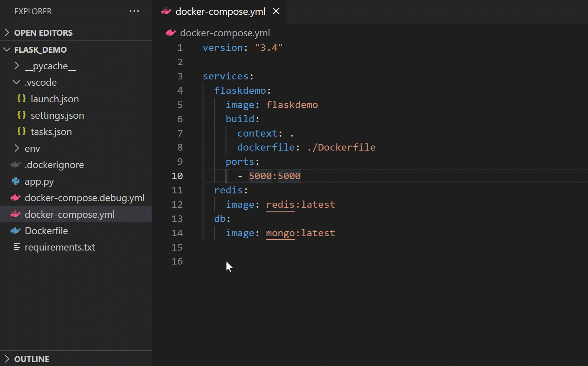
Task: Click the 5000:5000 port mapping on line 10
Action: pyautogui.click(x=274, y=176)
